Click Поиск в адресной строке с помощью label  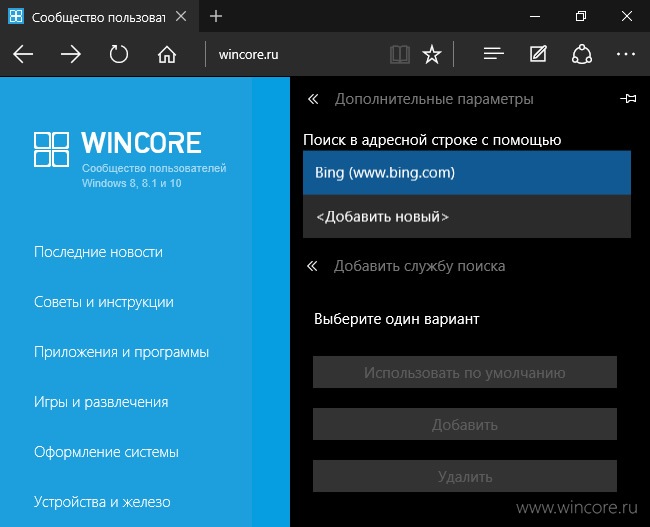[x=432, y=140]
